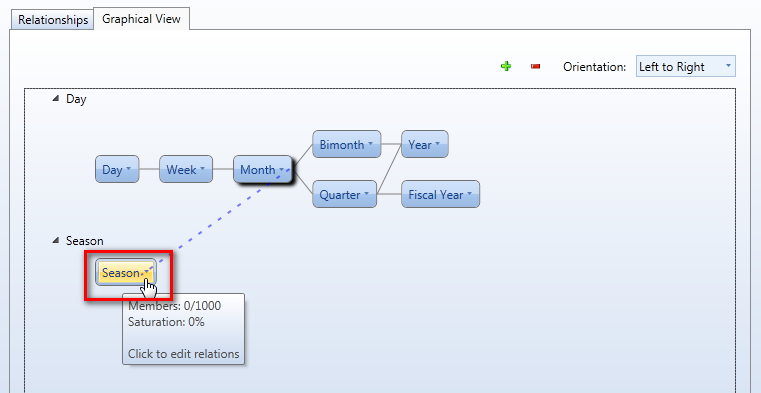Screen dimensions: 761x393
Task: Open the Fiscal Year node arrow
Action: (470, 195)
